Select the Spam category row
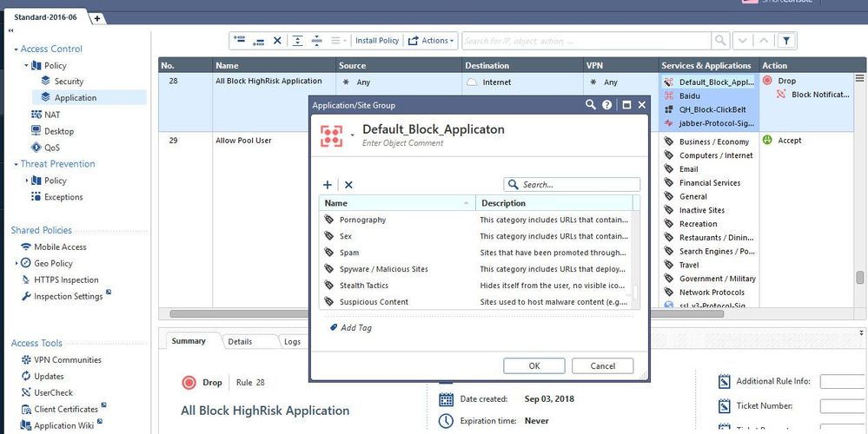The width and height of the screenshot is (868, 434). click(476, 253)
